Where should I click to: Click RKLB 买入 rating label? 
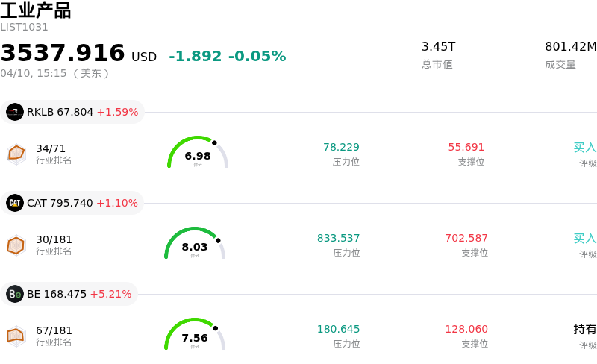[584, 147]
